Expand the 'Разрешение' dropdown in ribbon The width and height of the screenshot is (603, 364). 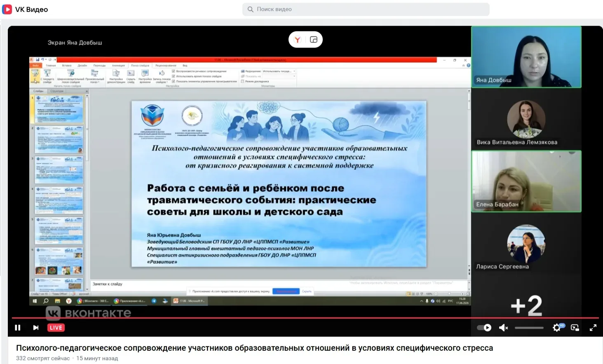[279, 71]
